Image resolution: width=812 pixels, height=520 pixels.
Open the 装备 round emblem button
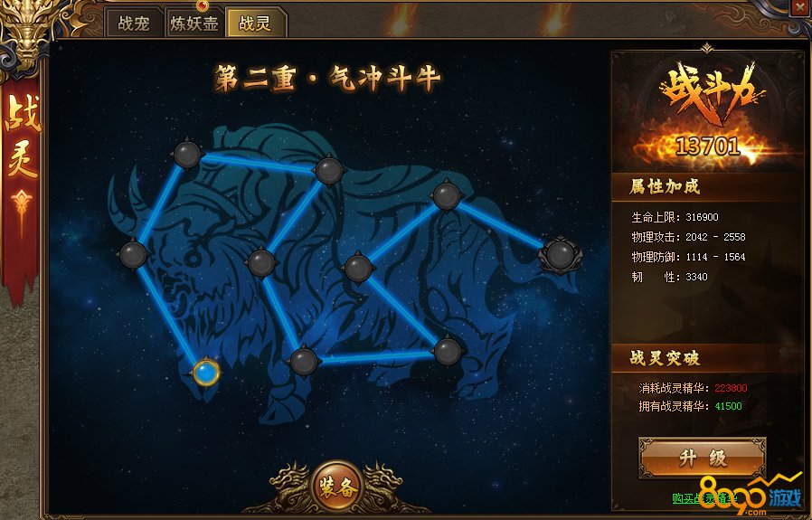coord(337,487)
